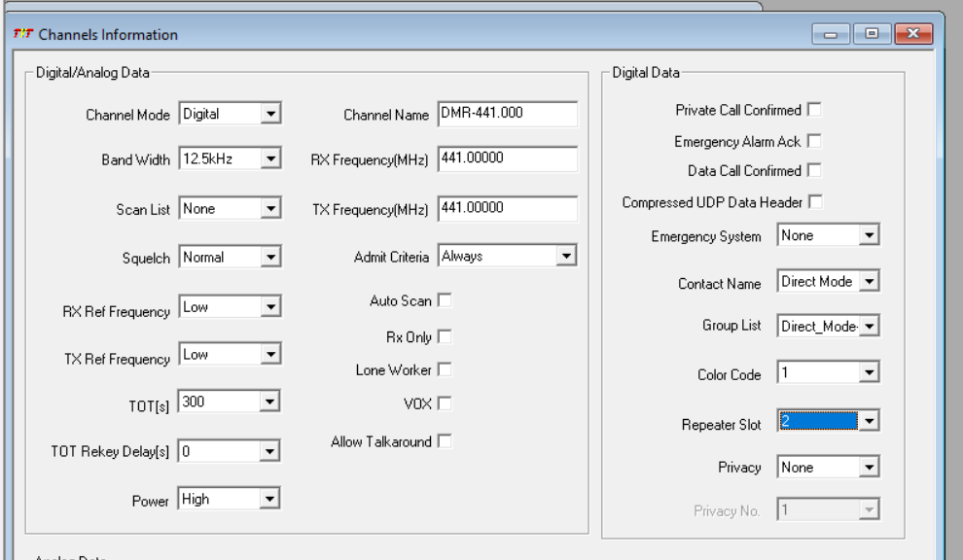Click the Channel Name input field

click(508, 114)
